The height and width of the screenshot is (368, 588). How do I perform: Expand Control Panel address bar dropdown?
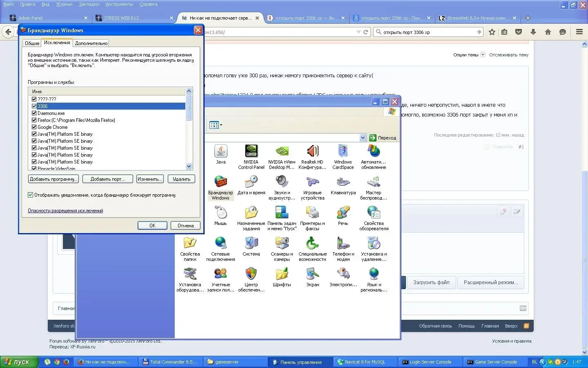[x=363, y=138]
